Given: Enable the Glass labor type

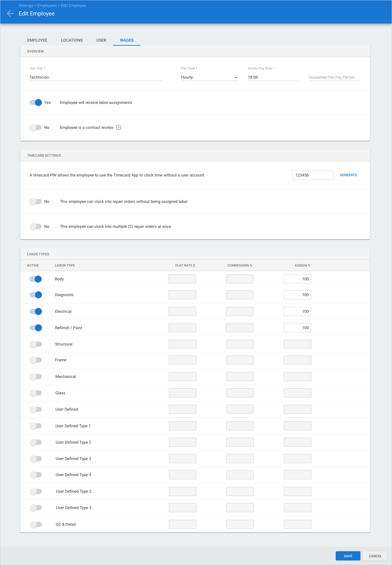Looking at the screenshot, I should (x=36, y=393).
